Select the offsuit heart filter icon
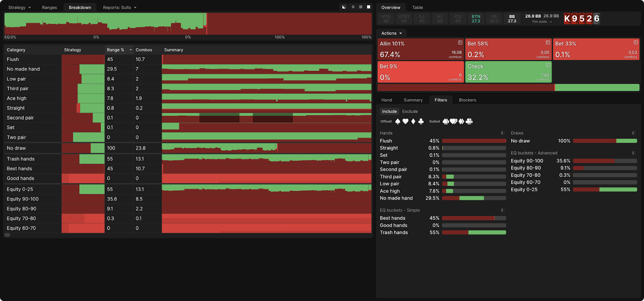Screen dimensions: 644x301 (x=405, y=121)
